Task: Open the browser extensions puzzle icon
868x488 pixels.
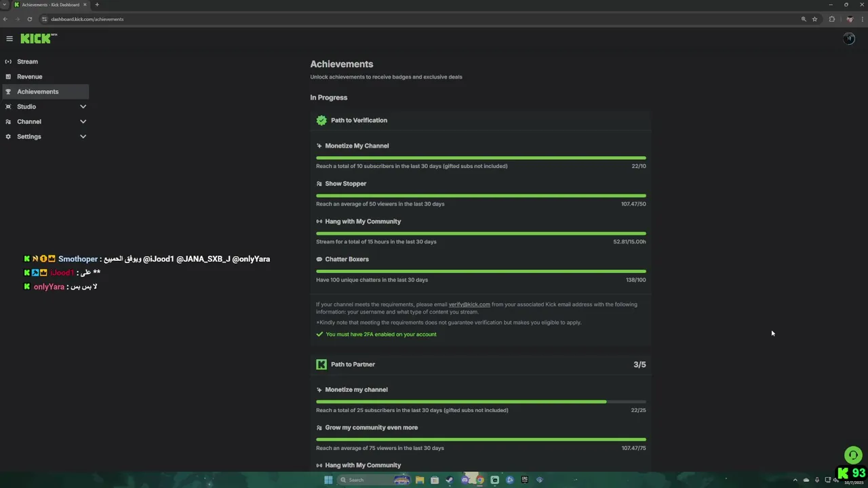Action: point(832,19)
